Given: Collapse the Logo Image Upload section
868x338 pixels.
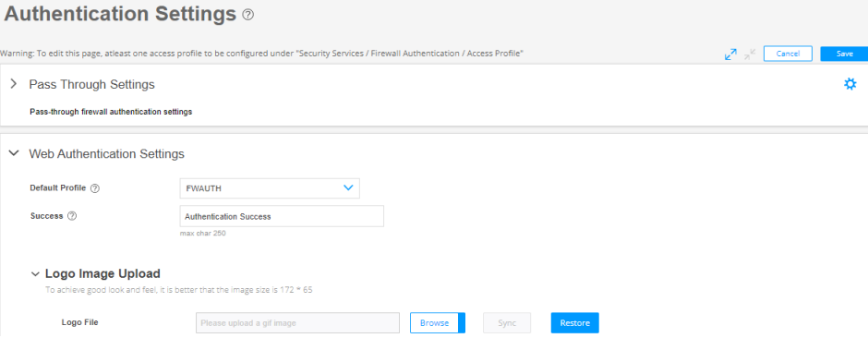Looking at the screenshot, I should (36, 274).
